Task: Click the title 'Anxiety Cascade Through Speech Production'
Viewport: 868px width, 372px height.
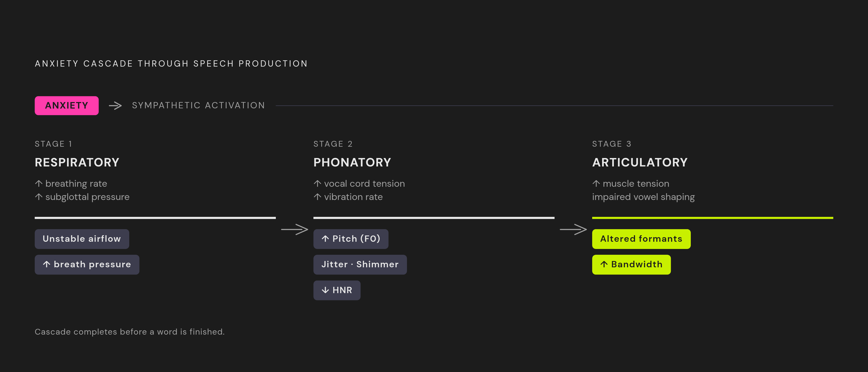Action: coord(171,63)
